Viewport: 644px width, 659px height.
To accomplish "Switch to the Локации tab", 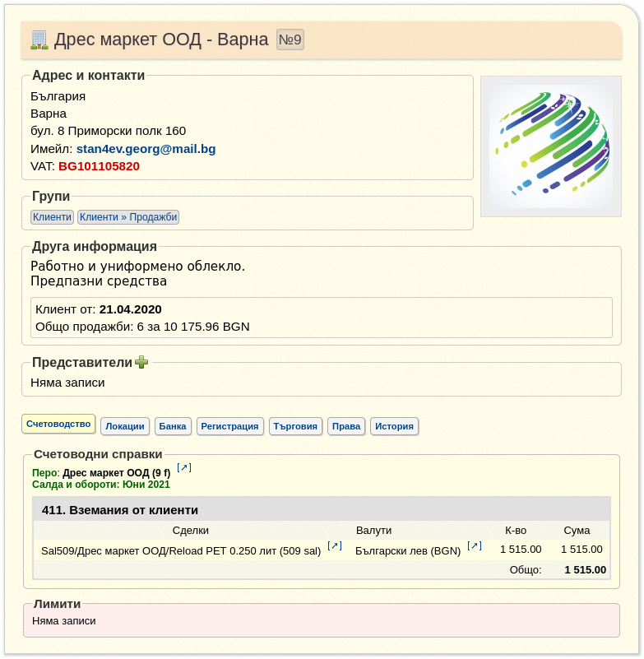I will point(125,426).
